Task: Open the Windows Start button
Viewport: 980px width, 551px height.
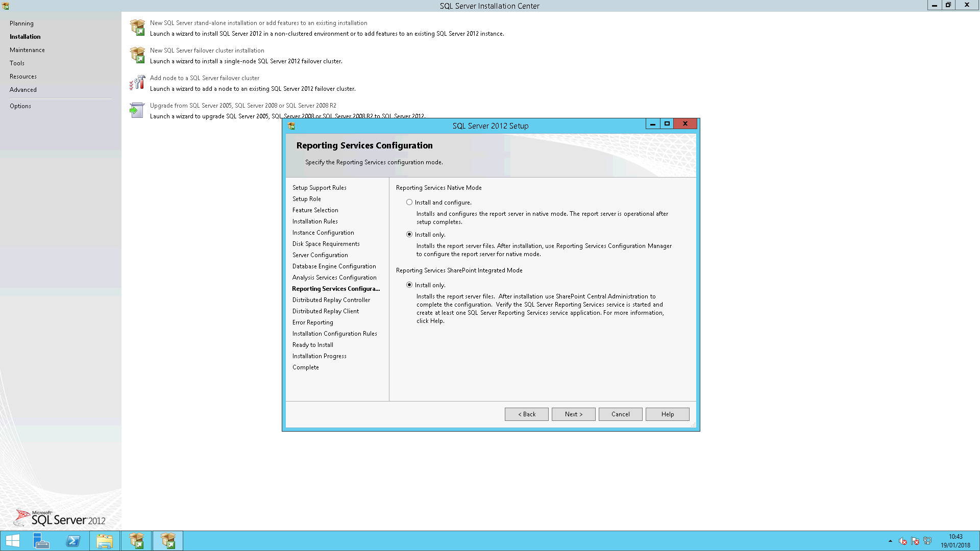Action: (12, 541)
